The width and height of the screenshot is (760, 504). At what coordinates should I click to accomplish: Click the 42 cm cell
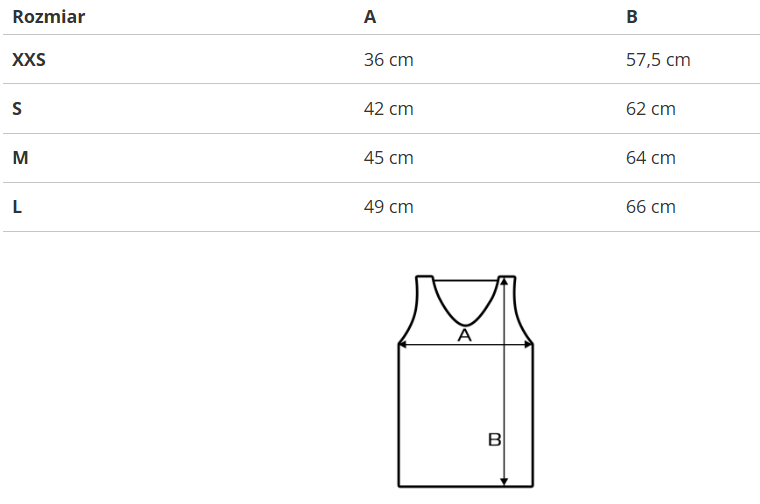click(388, 109)
